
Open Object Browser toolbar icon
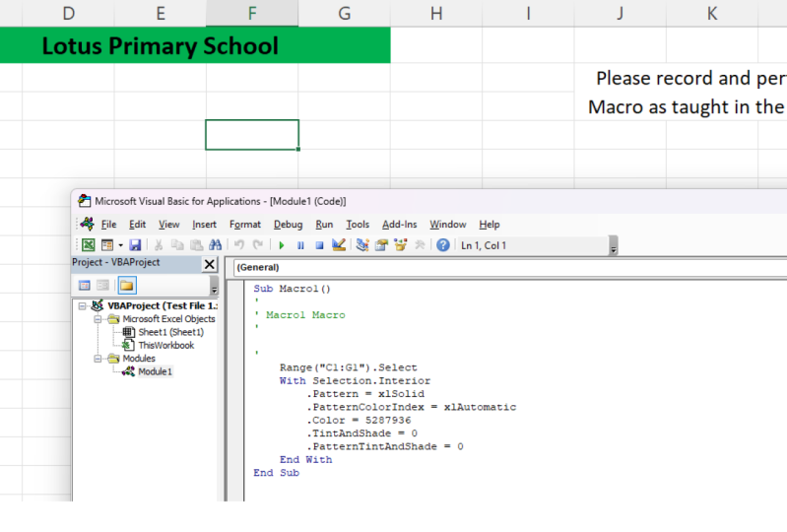pyautogui.click(x=401, y=245)
